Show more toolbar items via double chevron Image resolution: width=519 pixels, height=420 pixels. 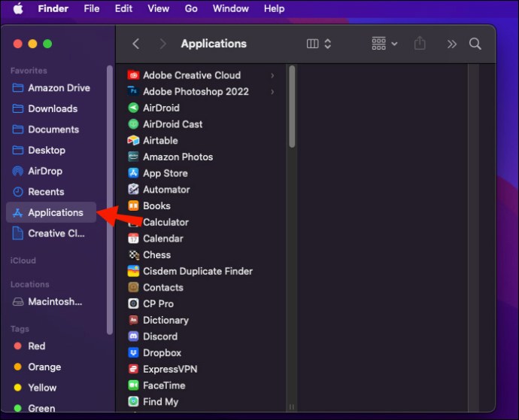click(452, 44)
